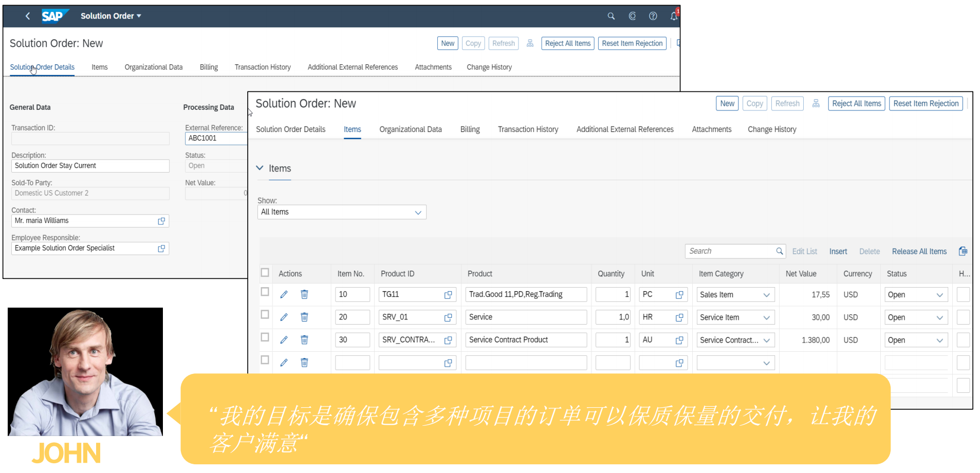Select the checkbox for item 30 row
Image resolution: width=980 pixels, height=473 pixels.
tap(265, 337)
